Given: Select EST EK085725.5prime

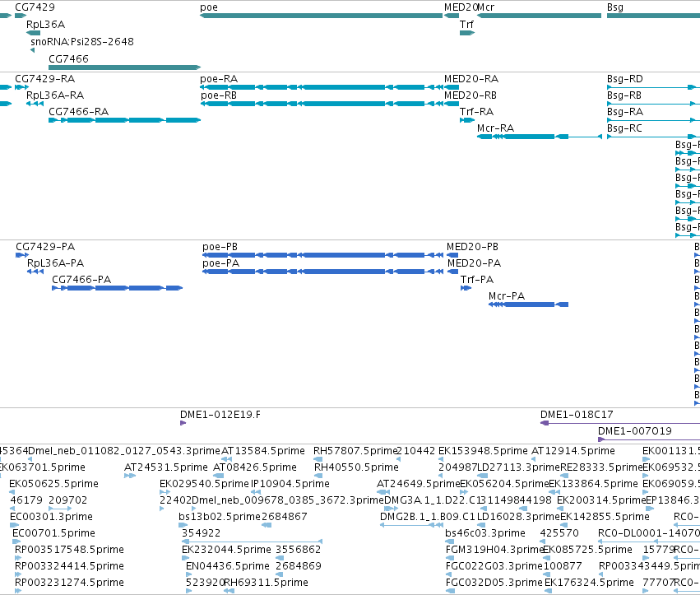Looking at the screenshot, I should coord(587,550).
